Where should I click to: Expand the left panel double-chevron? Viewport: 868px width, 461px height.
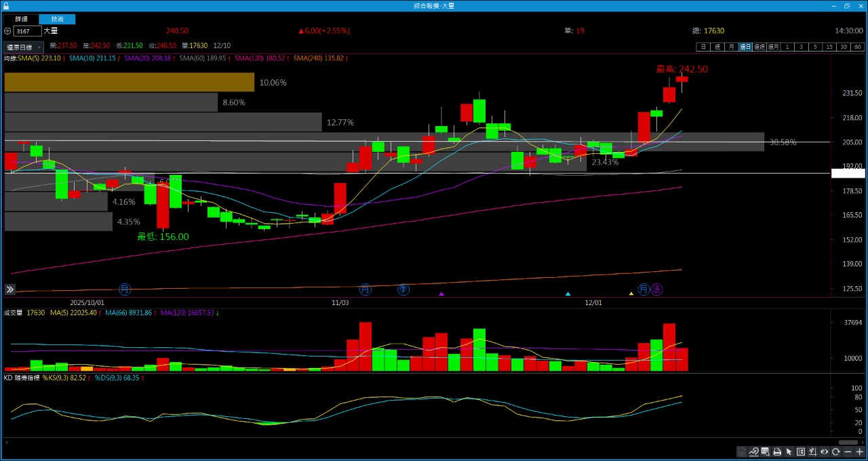coord(10,289)
